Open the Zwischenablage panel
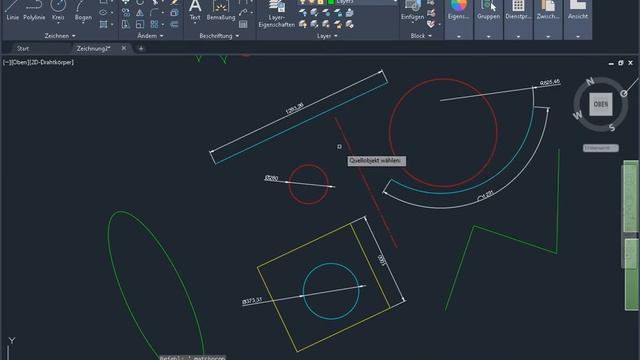Viewport: 640px width, 360px height. [548, 10]
